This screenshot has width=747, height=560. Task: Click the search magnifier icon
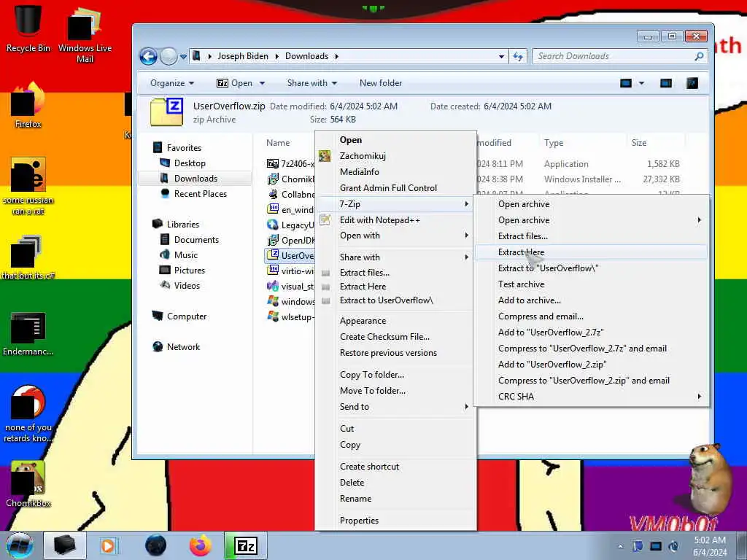coord(699,56)
